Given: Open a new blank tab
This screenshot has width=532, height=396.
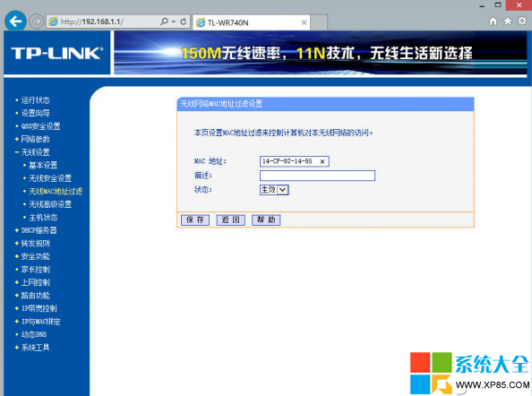Looking at the screenshot, I should click(319, 22).
